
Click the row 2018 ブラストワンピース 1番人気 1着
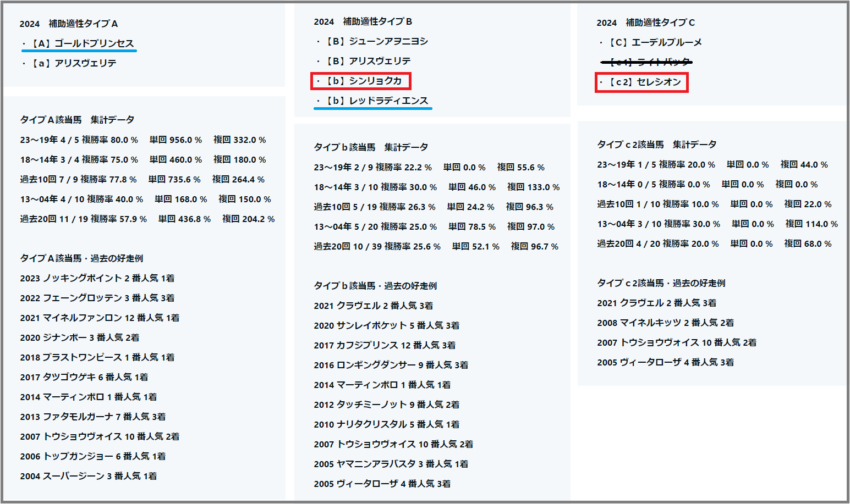[97, 358]
